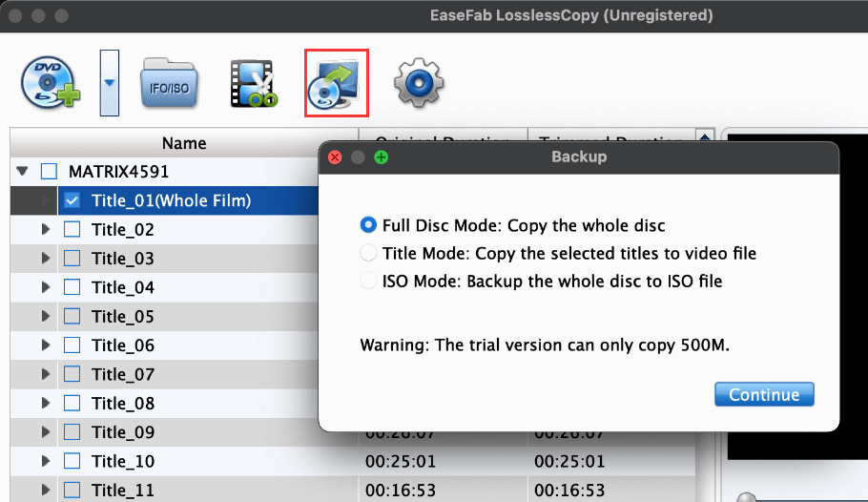The image size is (868, 502).
Task: Expand the Title_02 entry
Action: [46, 229]
